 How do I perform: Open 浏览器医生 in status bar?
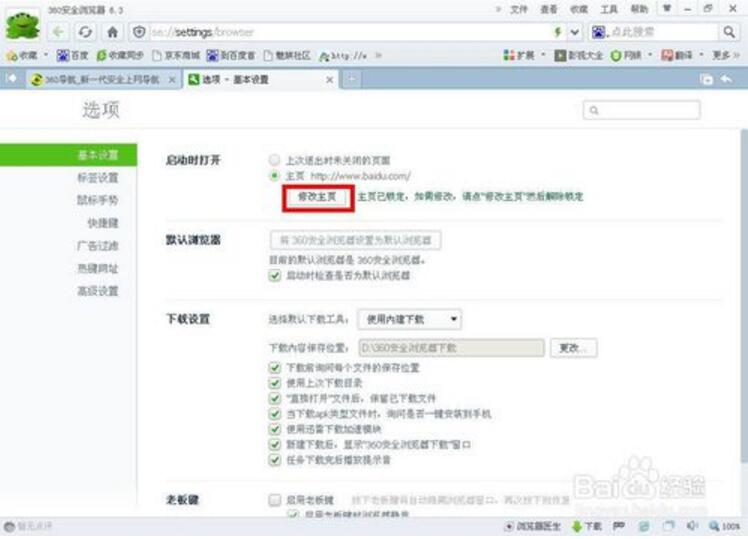pyautogui.click(x=532, y=526)
